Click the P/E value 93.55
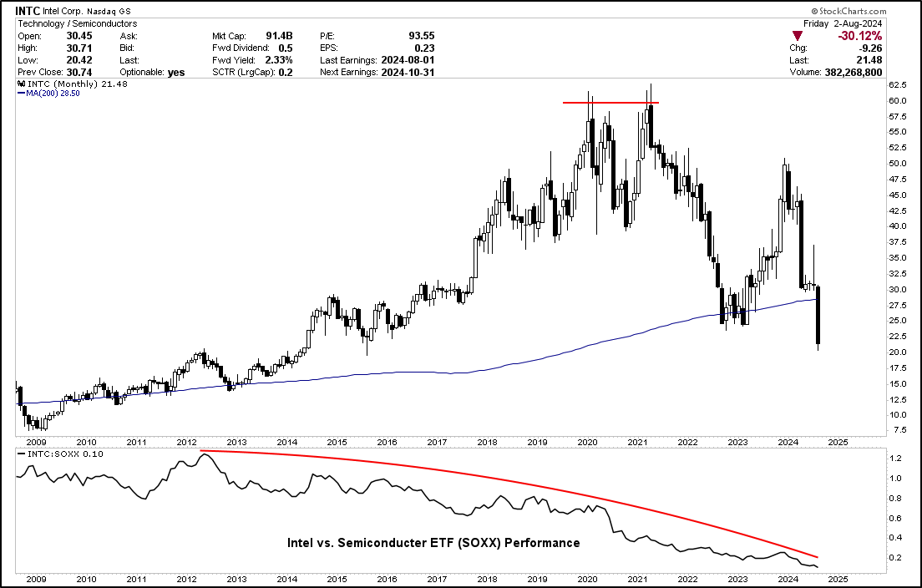 422,36
